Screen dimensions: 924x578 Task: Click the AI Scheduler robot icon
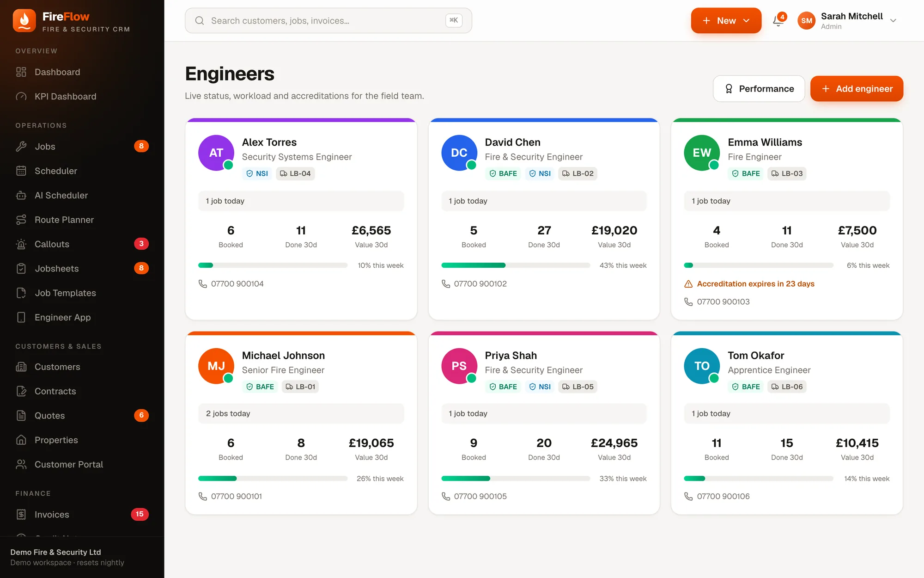click(x=21, y=196)
